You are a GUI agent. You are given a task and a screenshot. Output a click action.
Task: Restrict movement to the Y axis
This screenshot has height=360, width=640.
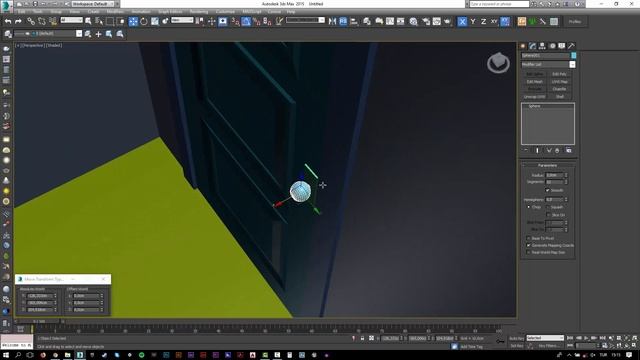[x=473, y=21]
